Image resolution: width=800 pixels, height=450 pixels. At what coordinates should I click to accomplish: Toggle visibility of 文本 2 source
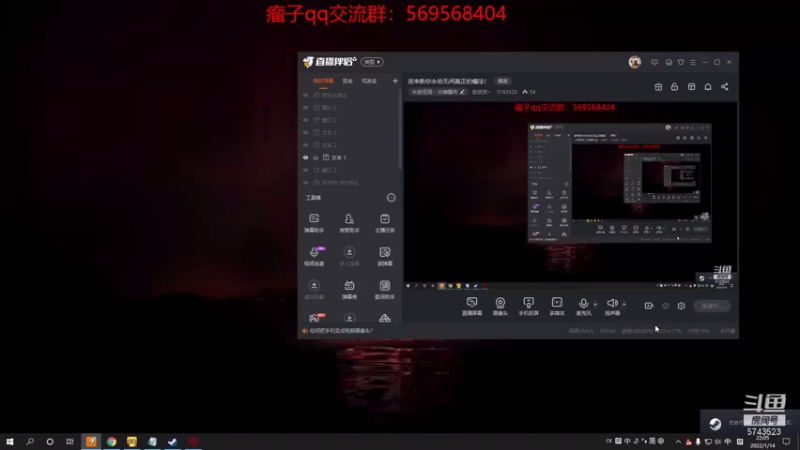[x=305, y=145]
